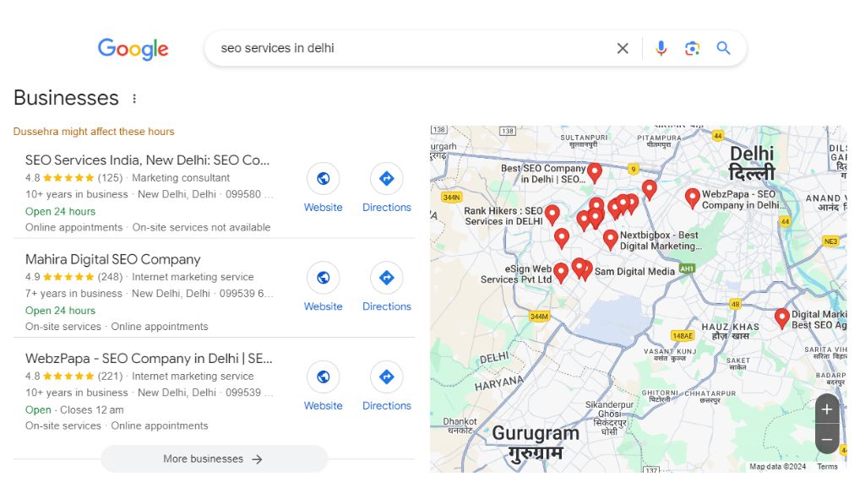865x504 pixels.
Task: Click Best SEO Company in Delhi map pin
Action: click(x=594, y=172)
